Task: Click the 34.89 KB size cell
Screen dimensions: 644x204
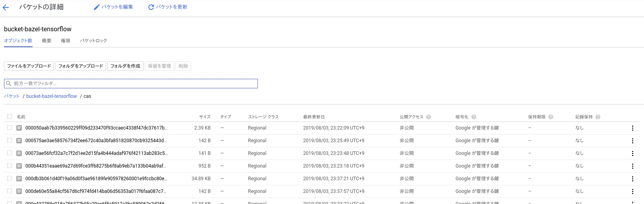Action: (x=201, y=179)
